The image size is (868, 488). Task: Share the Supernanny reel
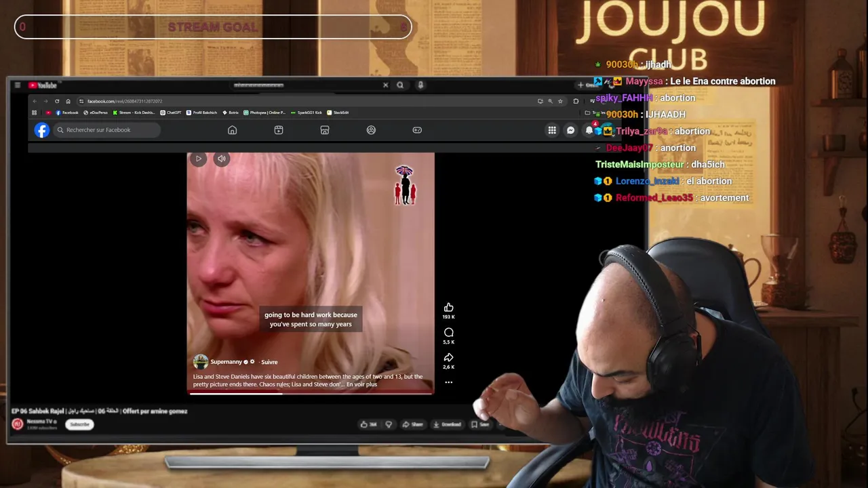click(x=448, y=358)
